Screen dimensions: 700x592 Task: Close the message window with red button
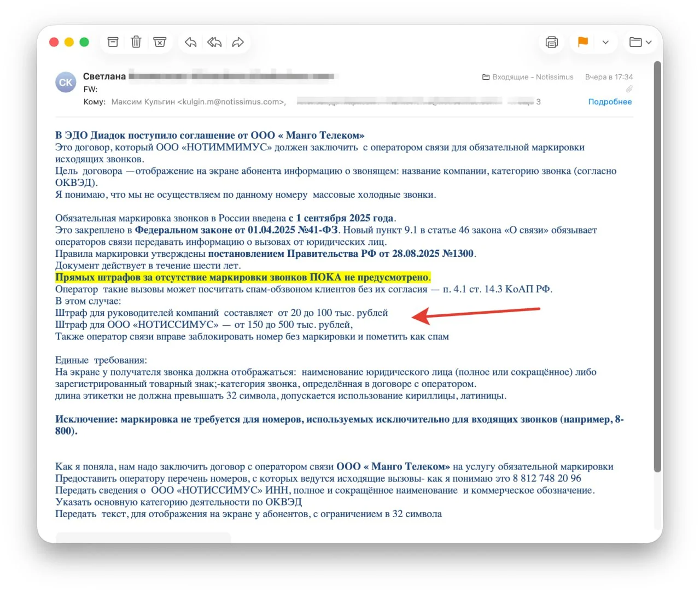(x=54, y=42)
